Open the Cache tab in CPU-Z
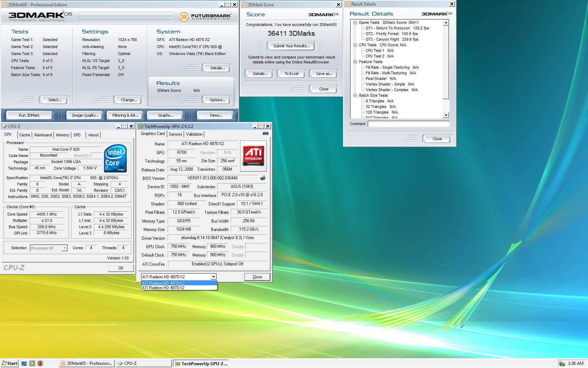Viewport: 588px width, 368px height. point(24,135)
